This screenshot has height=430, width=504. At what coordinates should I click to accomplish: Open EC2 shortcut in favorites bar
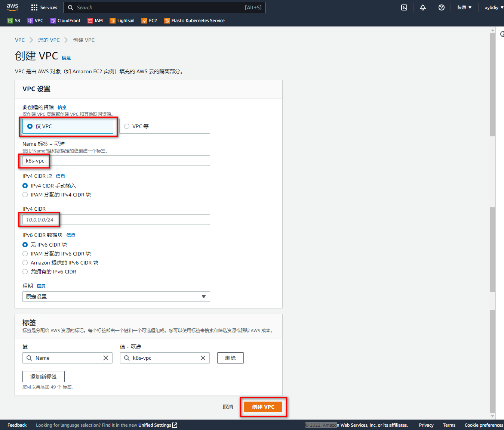pyautogui.click(x=149, y=21)
